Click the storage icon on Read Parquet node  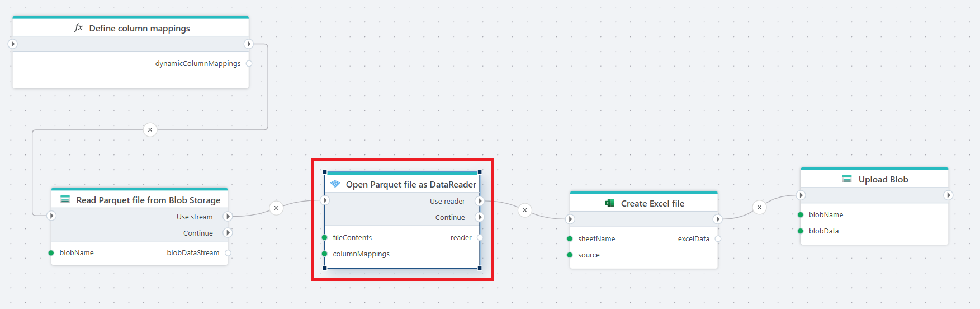click(65, 200)
